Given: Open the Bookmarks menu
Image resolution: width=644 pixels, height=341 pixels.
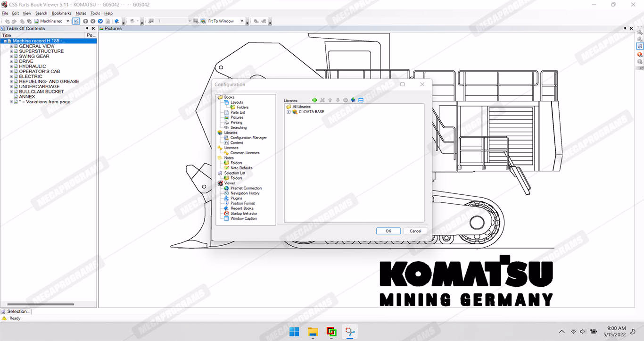Looking at the screenshot, I should point(61,13).
